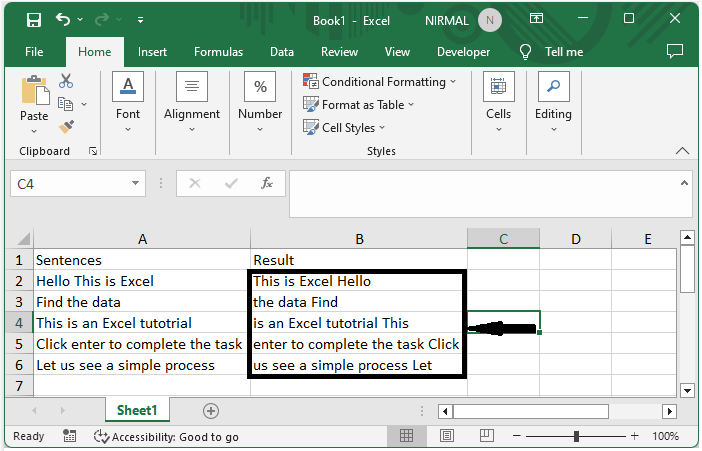Open the File tab
702x451 pixels.
pos(34,52)
